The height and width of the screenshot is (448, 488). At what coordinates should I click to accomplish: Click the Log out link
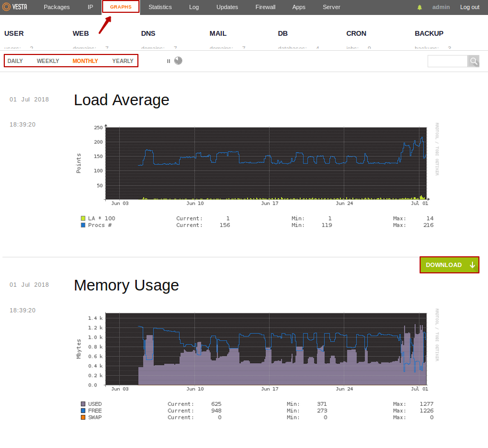pos(470,7)
